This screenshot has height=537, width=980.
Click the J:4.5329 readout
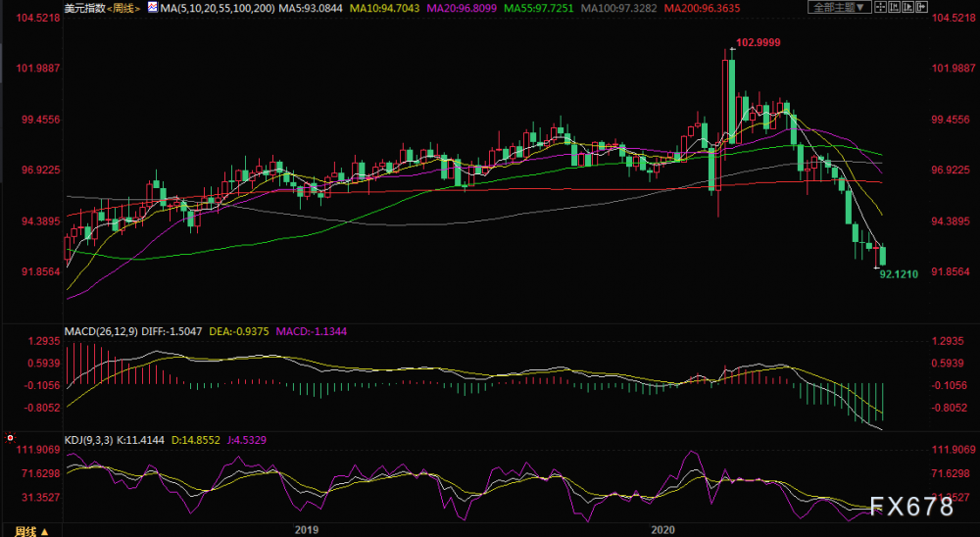coord(246,440)
